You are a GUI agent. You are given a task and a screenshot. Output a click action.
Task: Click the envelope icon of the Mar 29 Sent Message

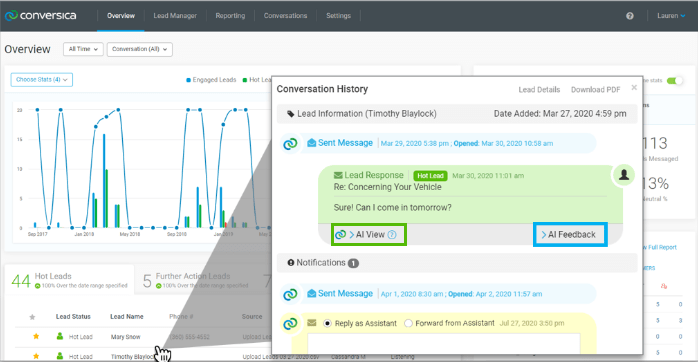click(x=312, y=143)
